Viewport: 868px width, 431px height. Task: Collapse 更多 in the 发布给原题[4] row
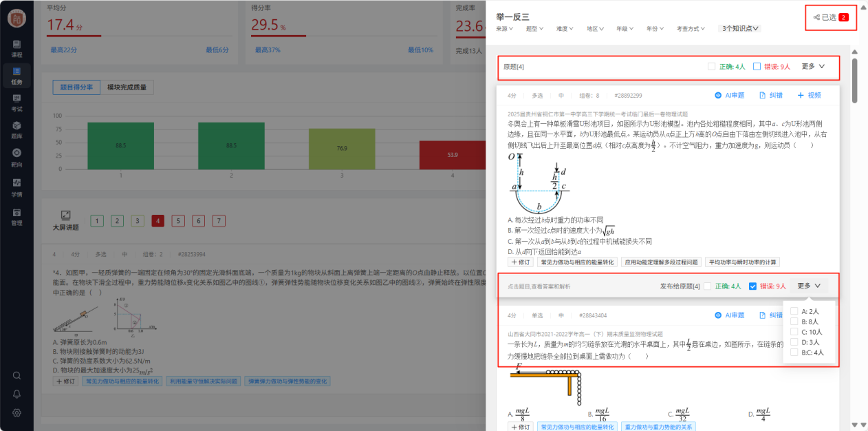pyautogui.click(x=809, y=286)
